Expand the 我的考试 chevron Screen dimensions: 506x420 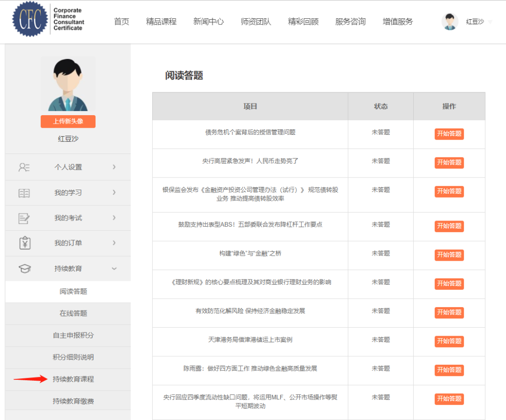coord(114,218)
